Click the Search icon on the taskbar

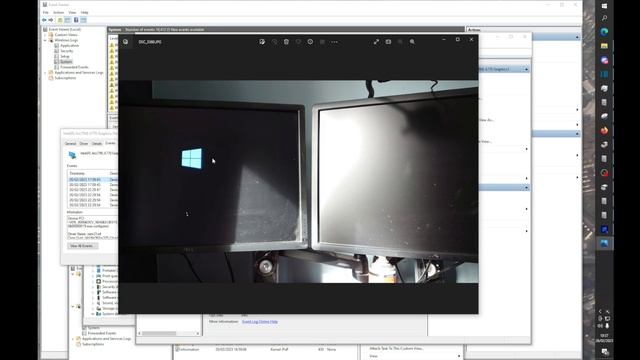coord(604,18)
